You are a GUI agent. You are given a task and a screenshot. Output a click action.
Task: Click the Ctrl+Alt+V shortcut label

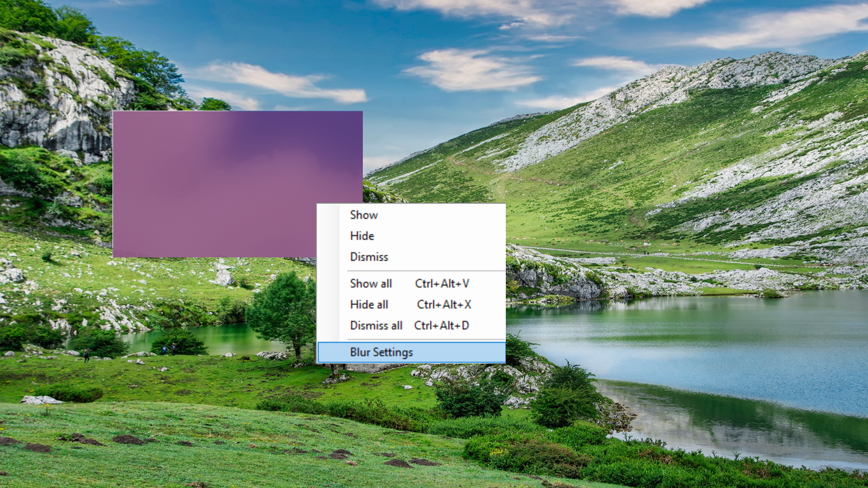(x=442, y=283)
